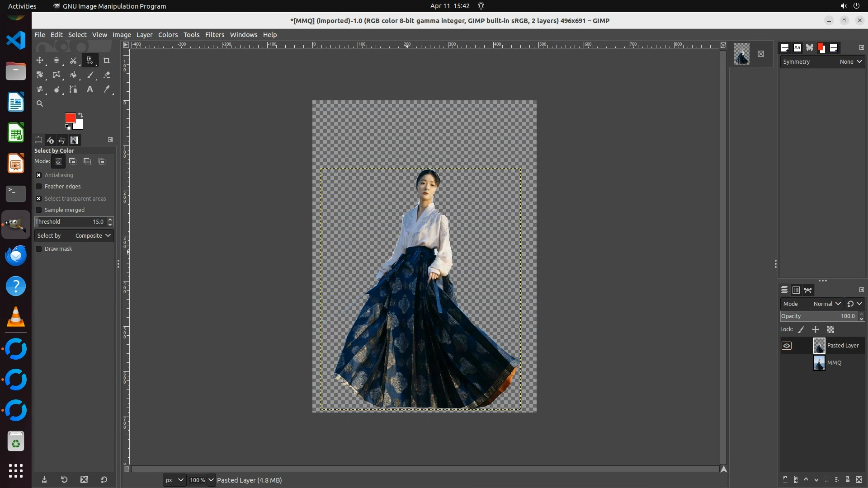Open the Filters menu

pos(214,35)
